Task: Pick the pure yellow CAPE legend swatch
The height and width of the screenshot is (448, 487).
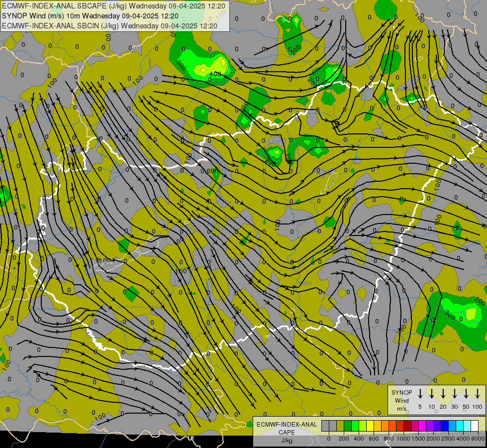Action: click(x=370, y=426)
